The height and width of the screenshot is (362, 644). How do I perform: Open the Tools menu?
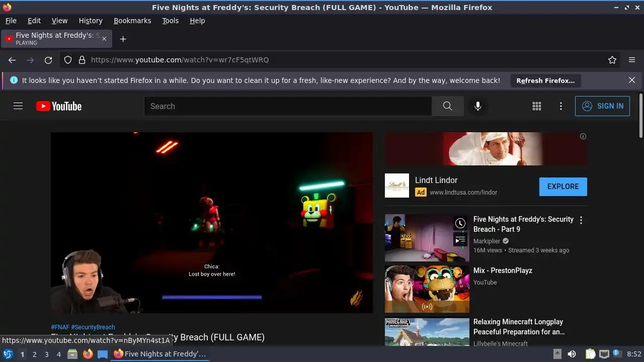click(171, 21)
